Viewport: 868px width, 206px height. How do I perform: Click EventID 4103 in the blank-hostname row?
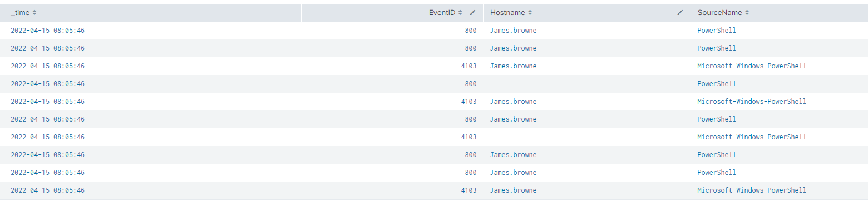[469, 137]
